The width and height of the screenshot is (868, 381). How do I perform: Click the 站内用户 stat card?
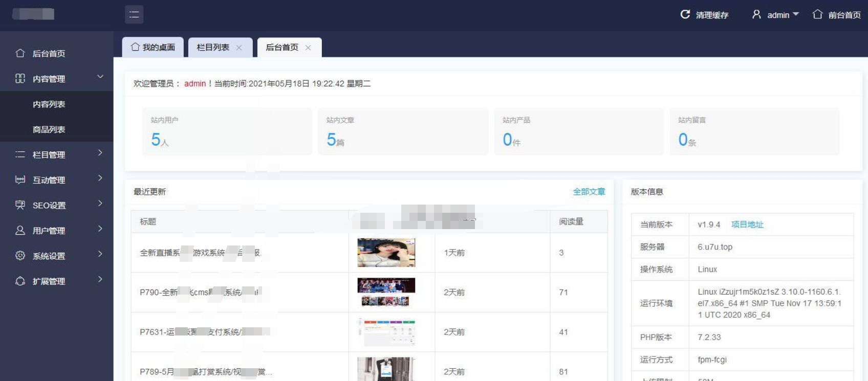pyautogui.click(x=227, y=131)
